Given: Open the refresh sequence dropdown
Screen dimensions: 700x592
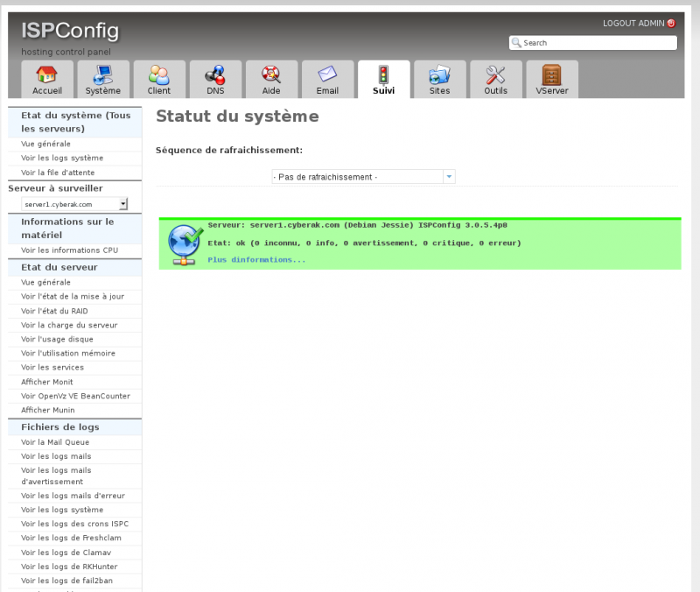Looking at the screenshot, I should pyautogui.click(x=363, y=177).
